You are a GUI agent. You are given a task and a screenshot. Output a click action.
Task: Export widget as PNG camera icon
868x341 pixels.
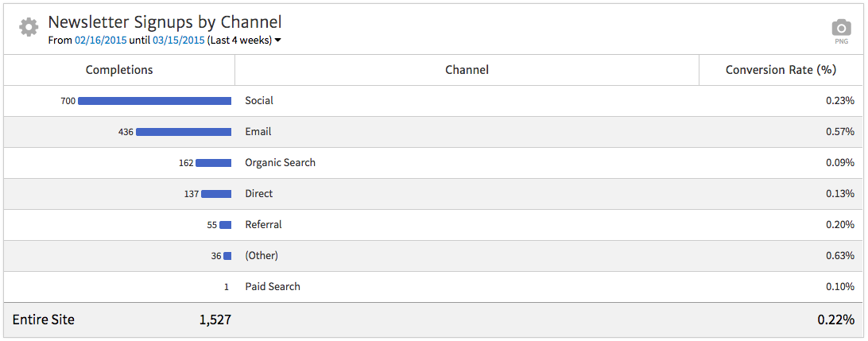[841, 29]
